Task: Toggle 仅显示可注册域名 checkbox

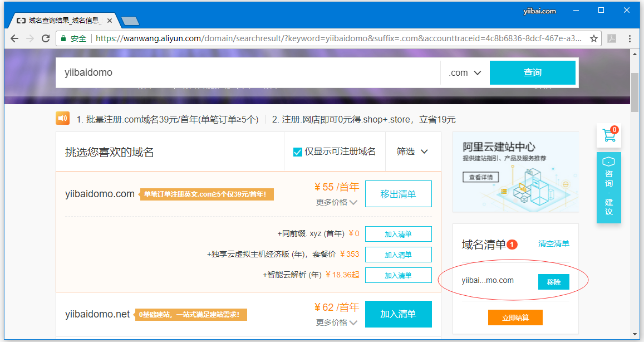Action: tap(298, 152)
